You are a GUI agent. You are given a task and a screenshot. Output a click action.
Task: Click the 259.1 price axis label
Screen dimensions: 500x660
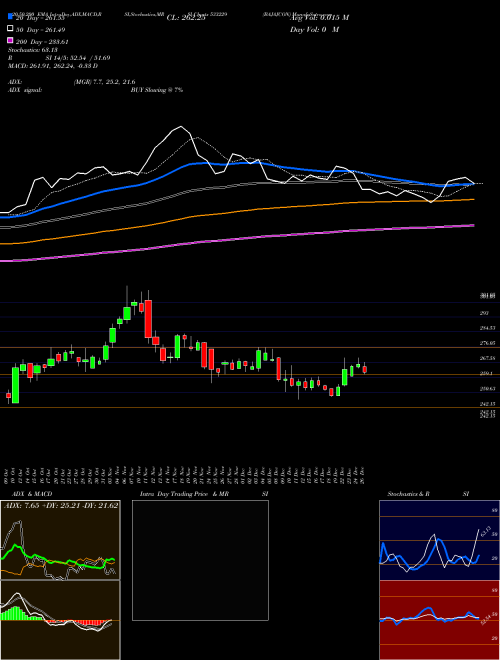point(486,374)
